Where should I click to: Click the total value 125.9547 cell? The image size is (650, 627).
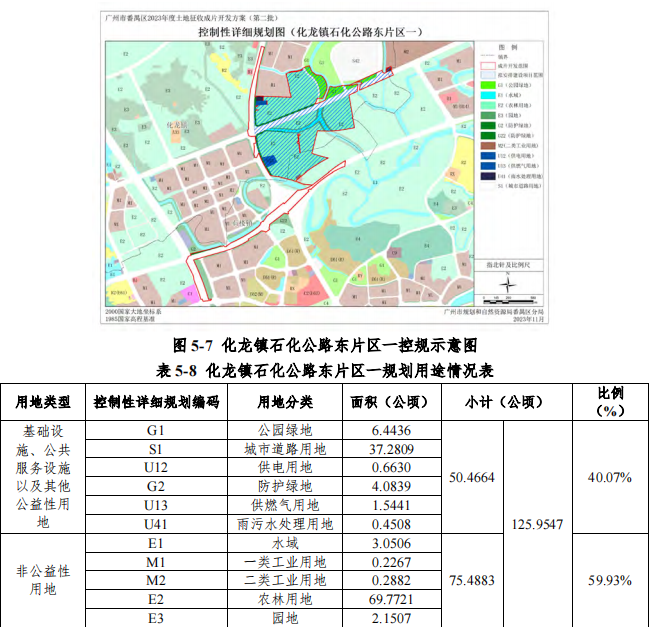tap(536, 523)
